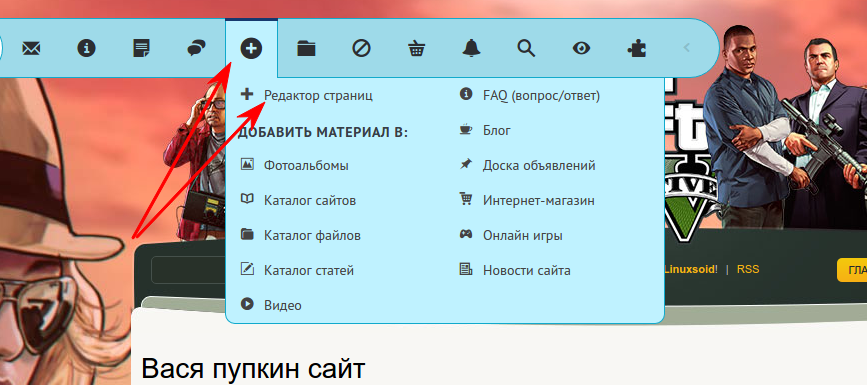The width and height of the screenshot is (867, 385).
Task: Click the RSS link
Action: (x=748, y=269)
